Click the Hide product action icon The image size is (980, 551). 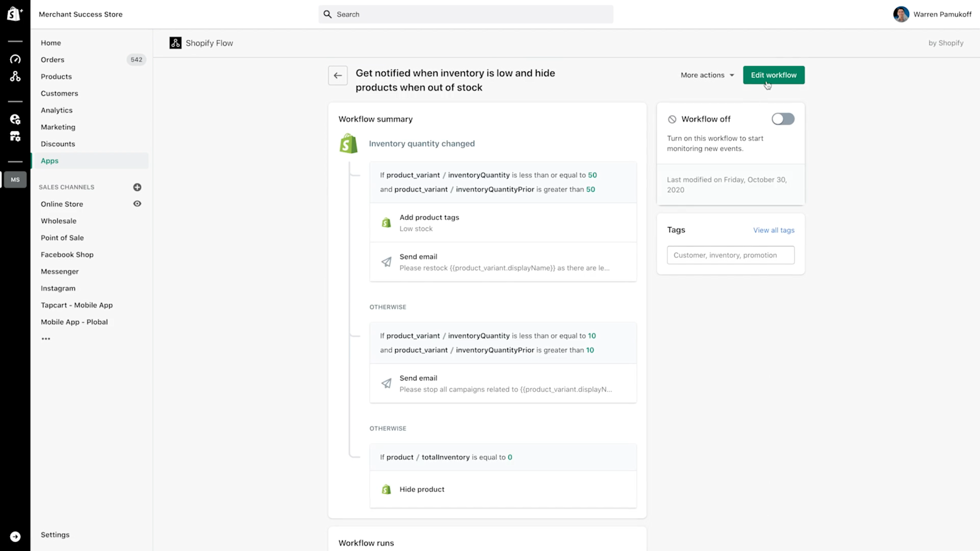click(x=386, y=489)
